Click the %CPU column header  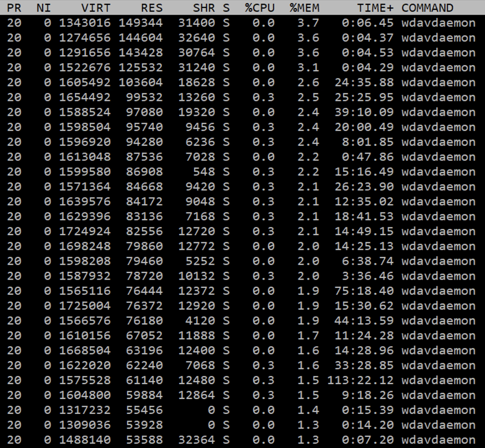(260, 8)
